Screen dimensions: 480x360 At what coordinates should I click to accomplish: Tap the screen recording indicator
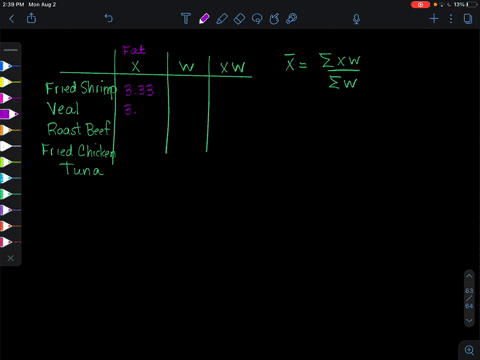(420, 5)
